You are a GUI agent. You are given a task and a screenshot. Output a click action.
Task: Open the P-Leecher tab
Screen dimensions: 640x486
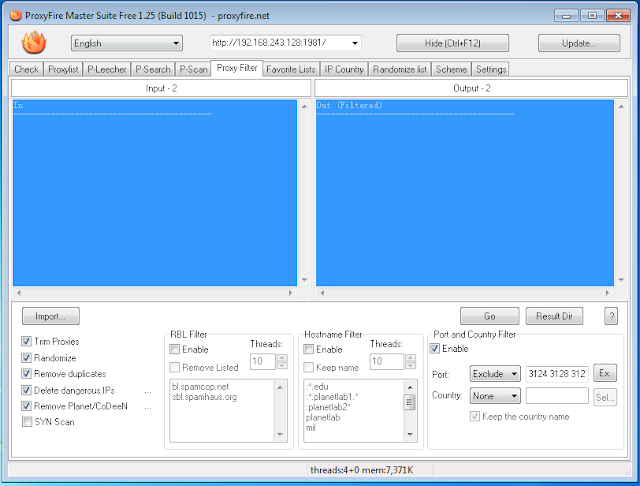click(107, 69)
